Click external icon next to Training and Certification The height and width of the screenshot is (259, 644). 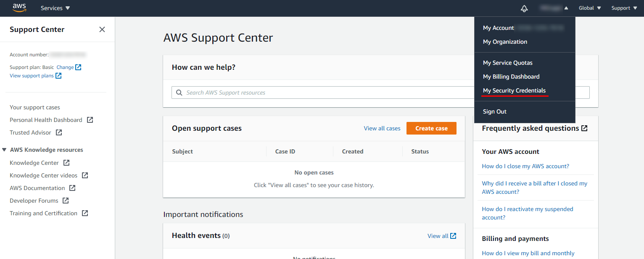pos(85,213)
